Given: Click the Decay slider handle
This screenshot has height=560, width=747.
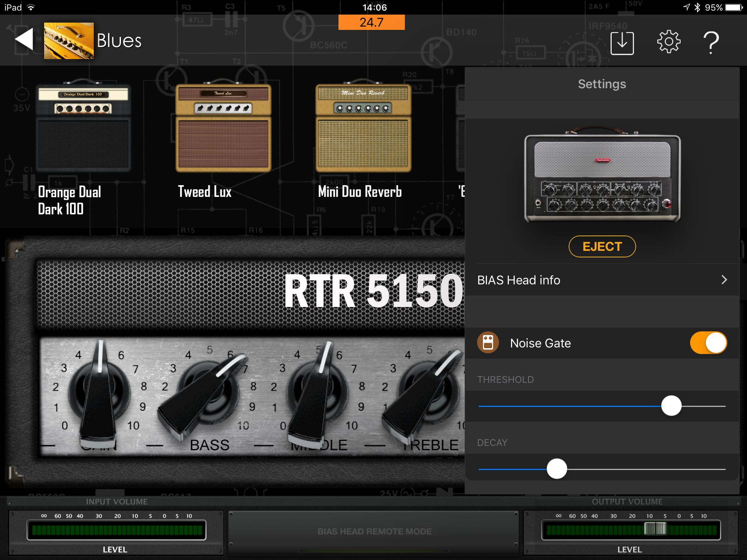Looking at the screenshot, I should [557, 469].
